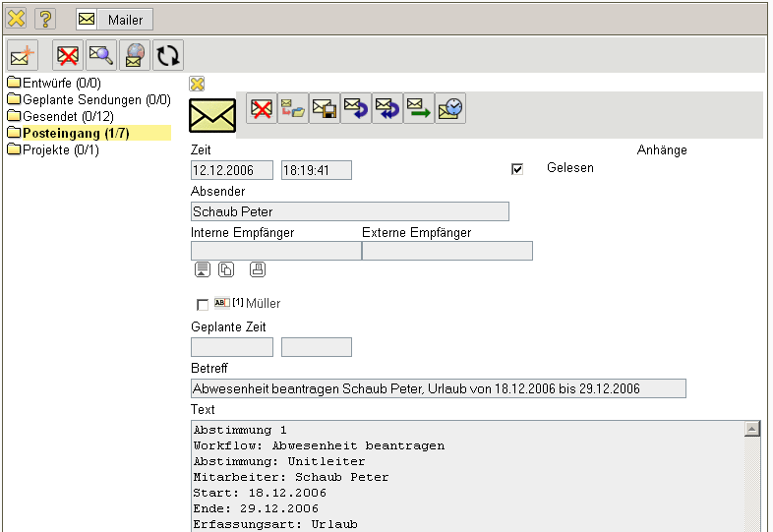Toggle the Gelesen checkbox
The width and height of the screenshot is (773, 532).
[517, 169]
